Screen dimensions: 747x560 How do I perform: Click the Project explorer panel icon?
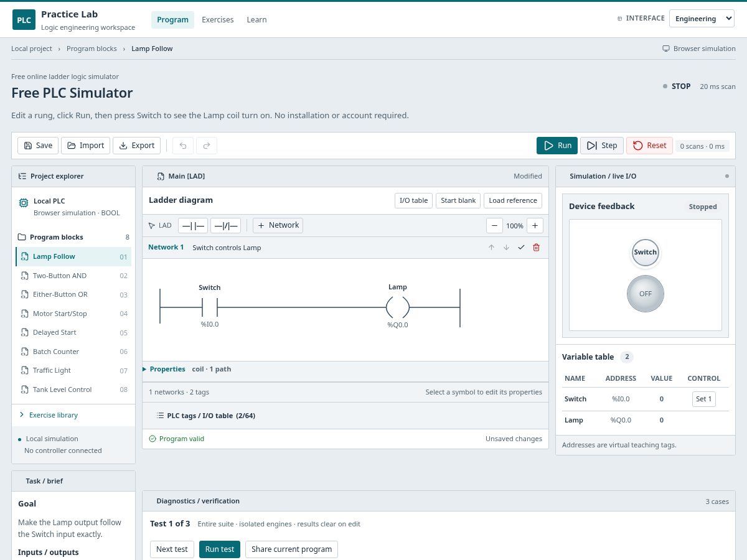point(22,176)
